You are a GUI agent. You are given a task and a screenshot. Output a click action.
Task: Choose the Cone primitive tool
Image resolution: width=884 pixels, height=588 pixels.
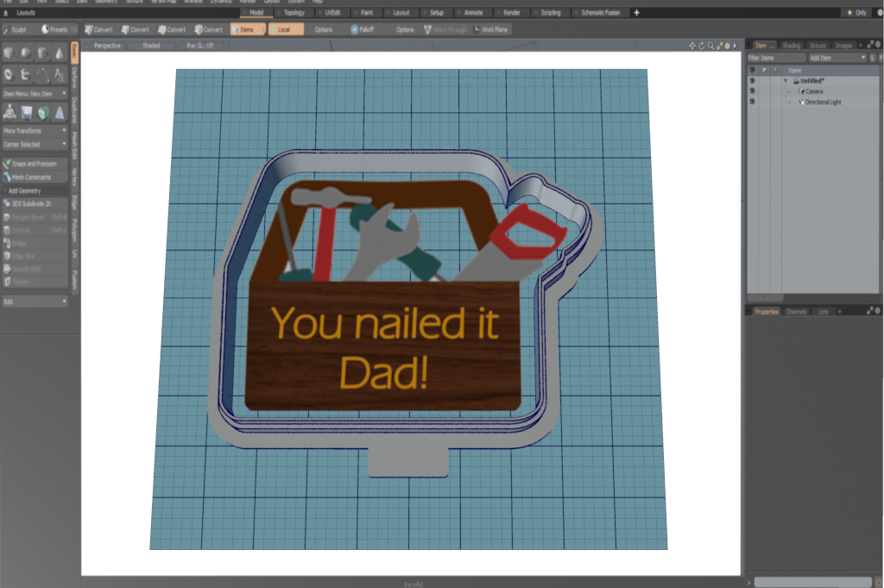pos(59,54)
